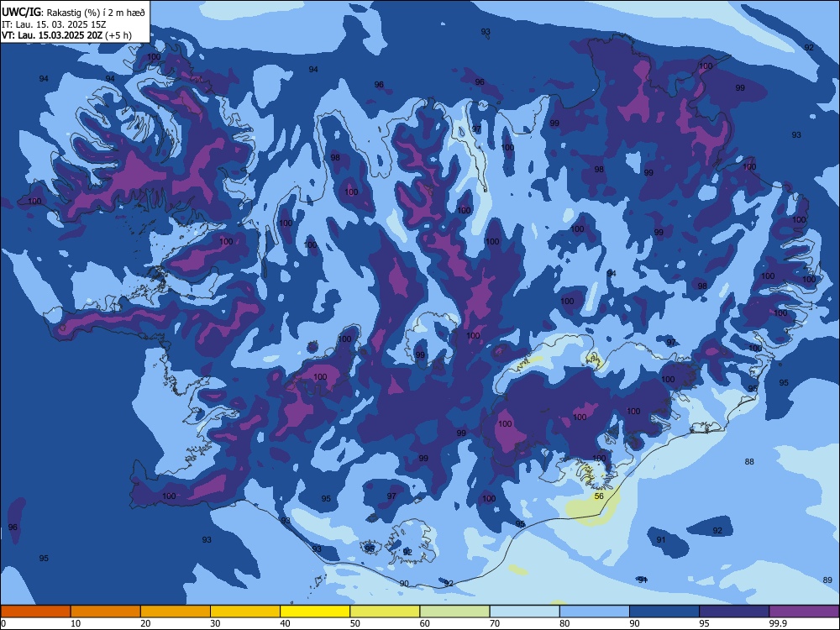Click the purple 99.9+ legend swatch

(804, 612)
